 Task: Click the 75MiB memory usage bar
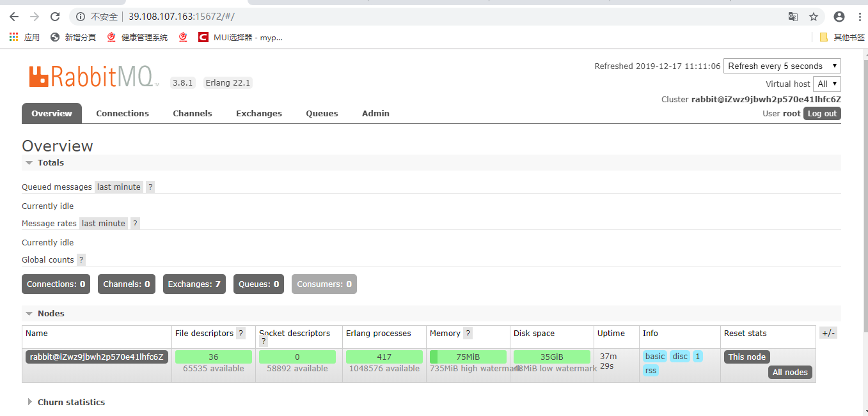pyautogui.click(x=468, y=356)
